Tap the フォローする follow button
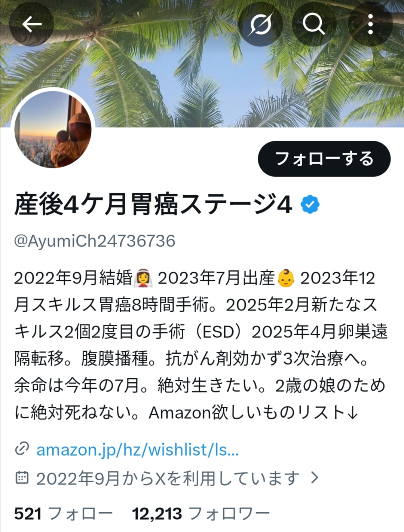The image size is (404, 532). 324,159
